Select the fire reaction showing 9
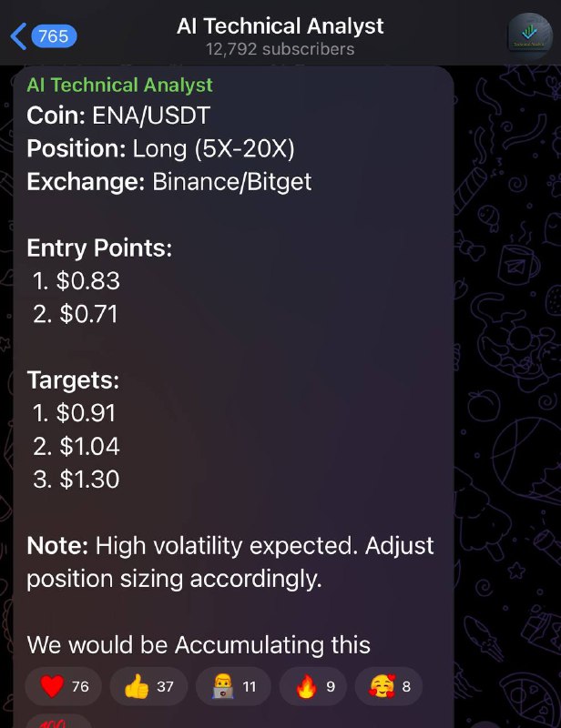Screen dimensions: 561x728 [312, 686]
